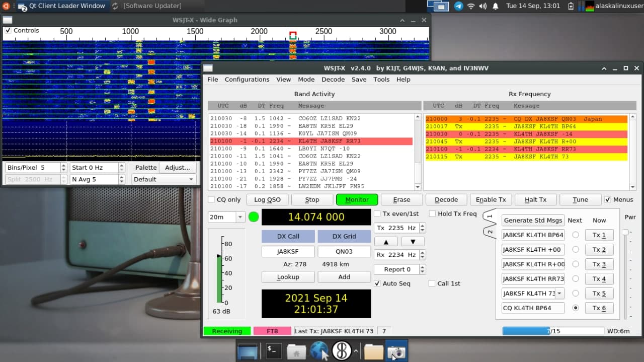
Task: Select the Tx 5 Next radio button
Action: pos(575,293)
